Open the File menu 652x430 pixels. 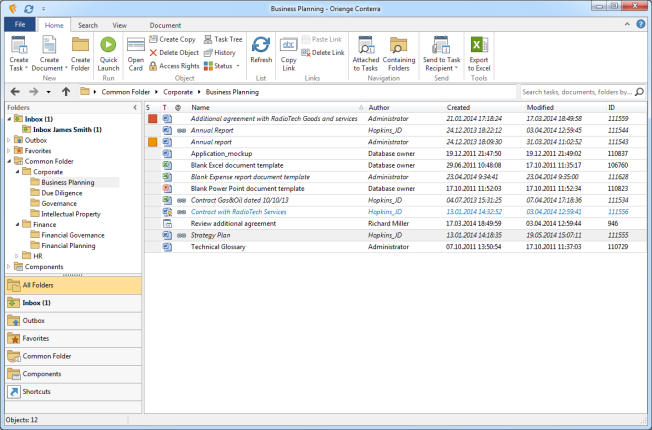tap(20, 24)
